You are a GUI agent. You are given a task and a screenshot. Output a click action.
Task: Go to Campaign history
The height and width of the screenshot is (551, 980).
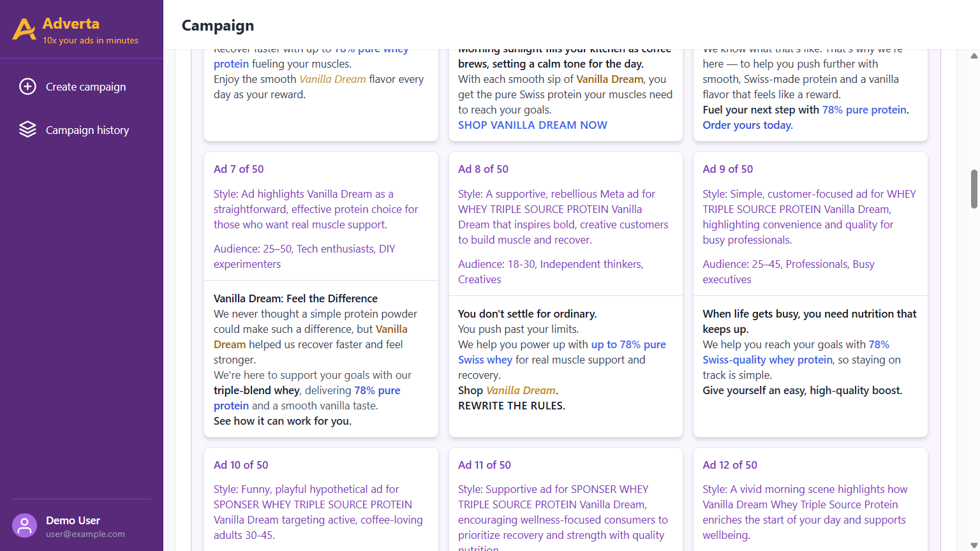pyautogui.click(x=87, y=130)
